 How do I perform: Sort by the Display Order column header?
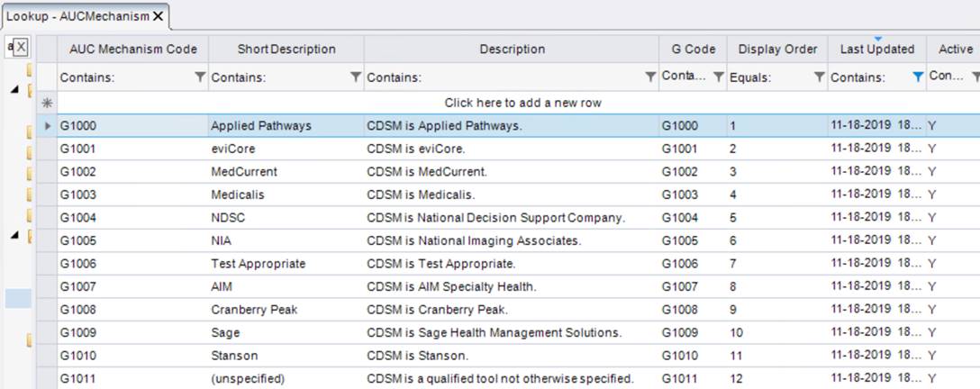click(x=777, y=50)
